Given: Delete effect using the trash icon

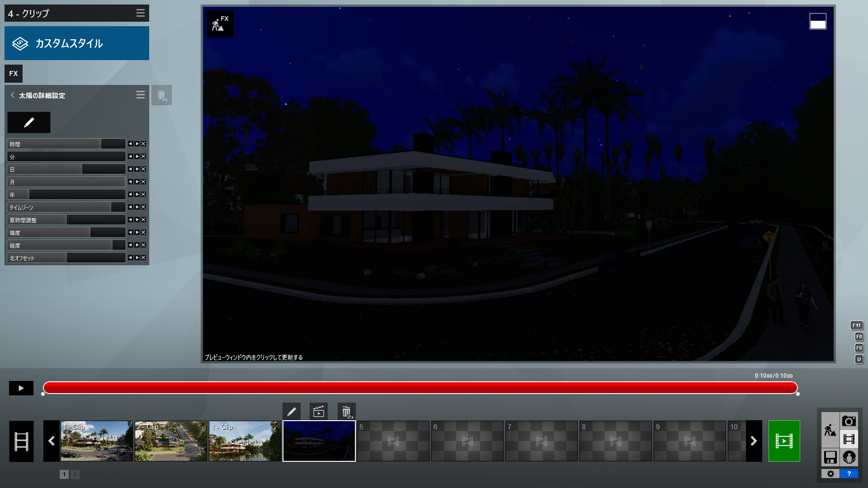Looking at the screenshot, I should [x=161, y=95].
